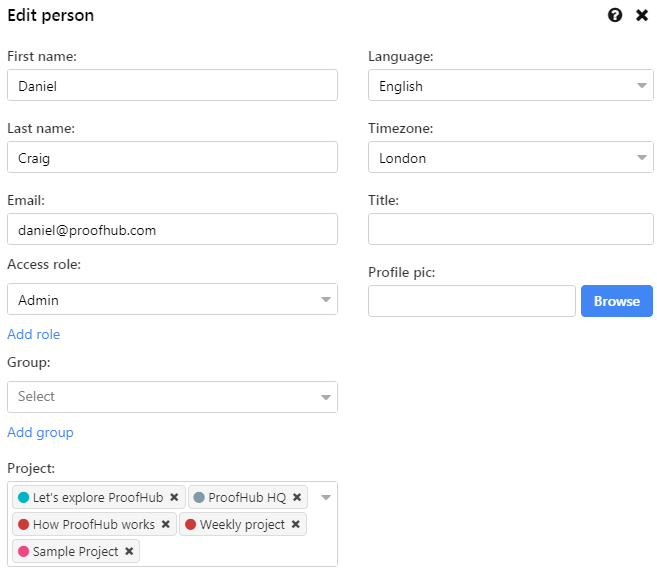Click the ProofHub HQ tag text
657x569 pixels.
click(247, 497)
